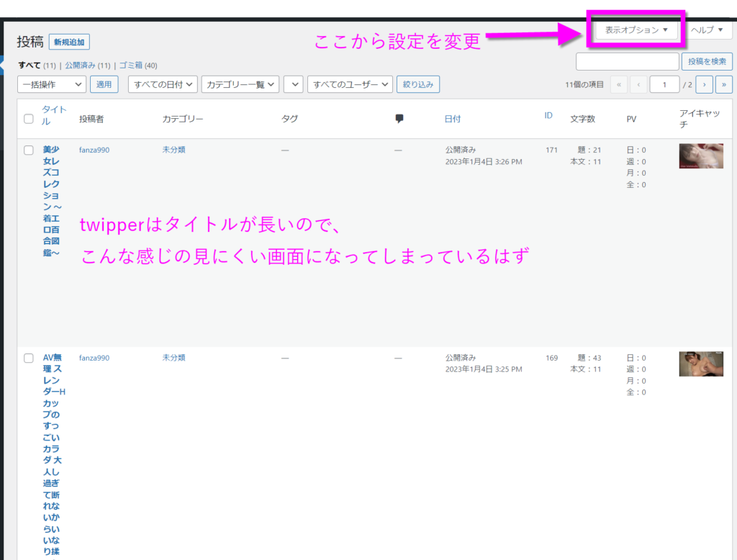Open the featured thumbnail of post 171
The height and width of the screenshot is (560, 737).
(701, 156)
